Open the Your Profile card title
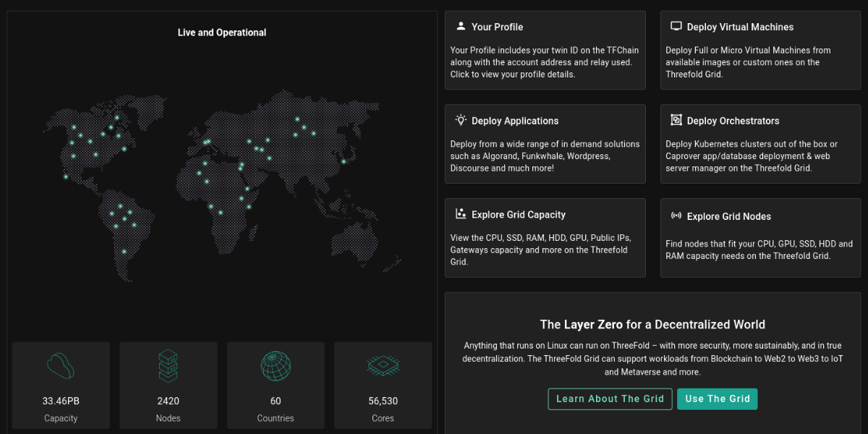The height and width of the screenshot is (434, 868). 497,27
